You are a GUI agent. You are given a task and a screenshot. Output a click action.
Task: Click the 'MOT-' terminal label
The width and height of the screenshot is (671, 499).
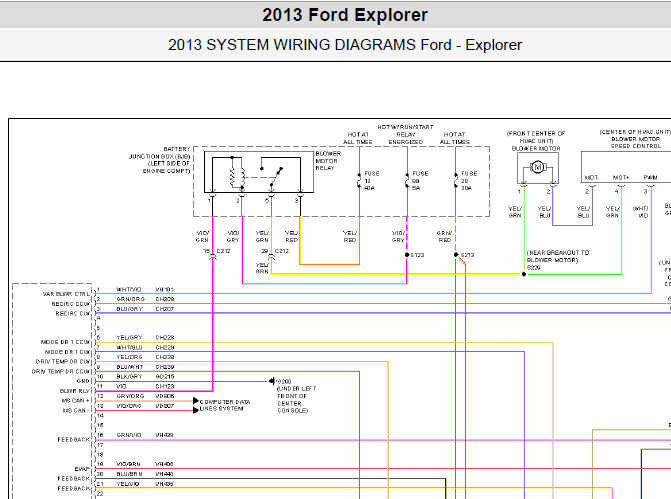[x=592, y=177]
